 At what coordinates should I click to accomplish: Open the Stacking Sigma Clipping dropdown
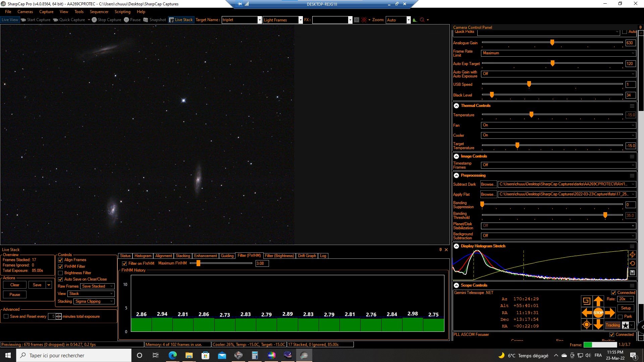[94, 301]
